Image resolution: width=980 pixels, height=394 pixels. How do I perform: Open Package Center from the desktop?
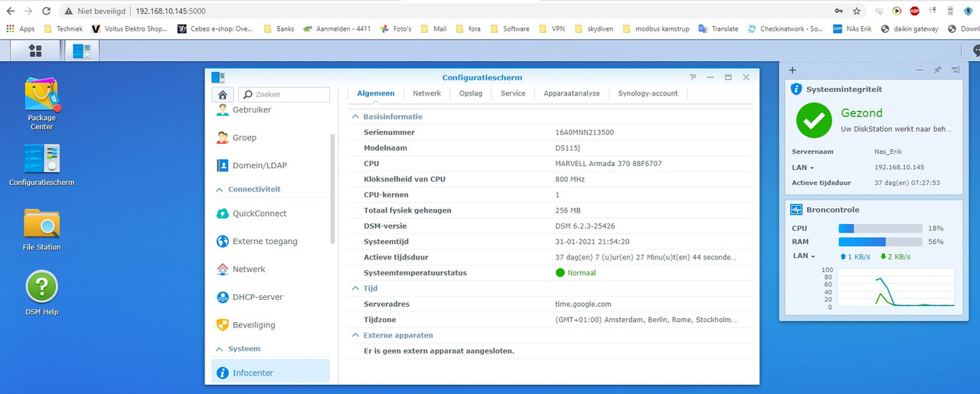(42, 104)
